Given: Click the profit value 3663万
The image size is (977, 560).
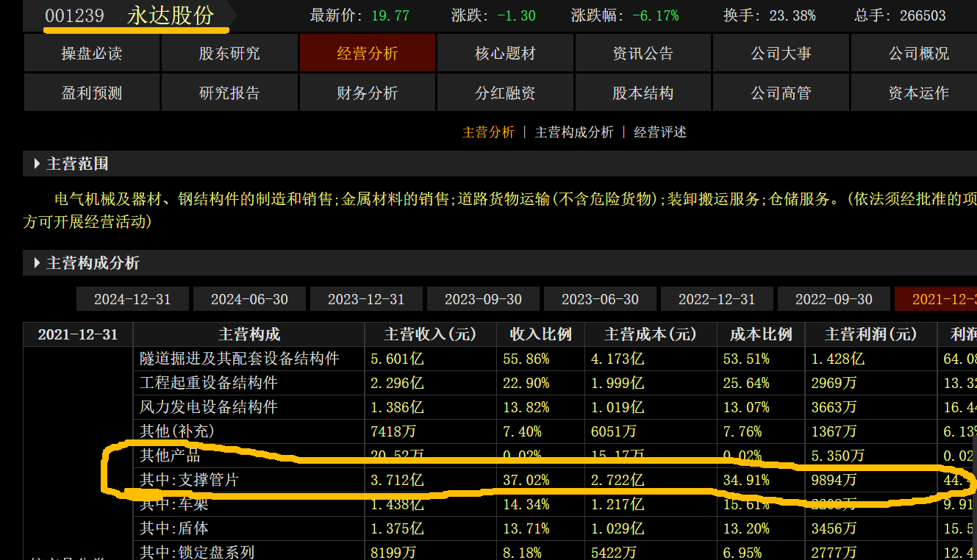Looking at the screenshot, I should [834, 407].
